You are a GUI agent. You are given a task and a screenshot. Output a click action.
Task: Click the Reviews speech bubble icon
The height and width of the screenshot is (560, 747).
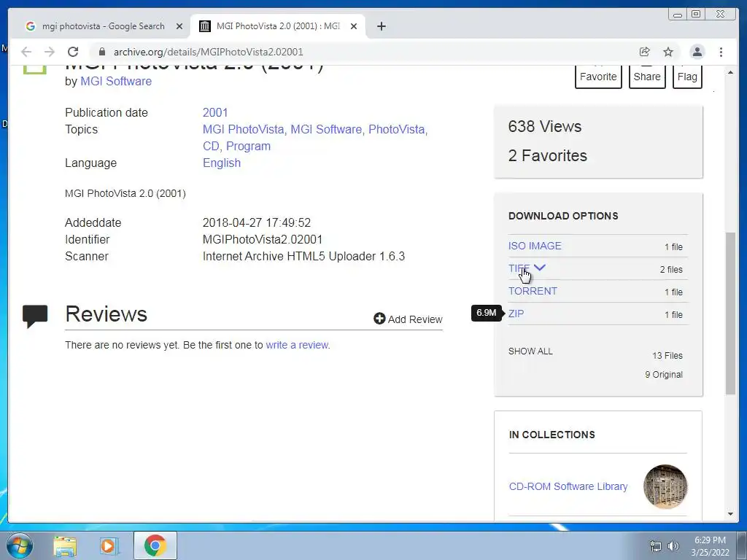pos(35,316)
